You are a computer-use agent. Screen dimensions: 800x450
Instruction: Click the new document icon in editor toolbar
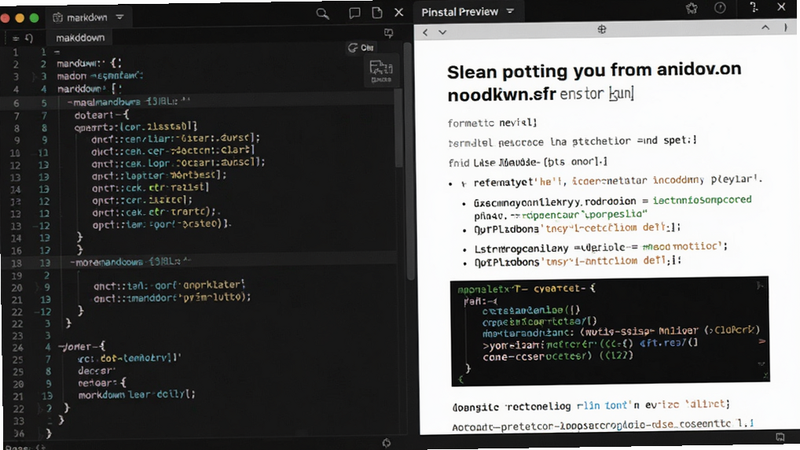[377, 13]
